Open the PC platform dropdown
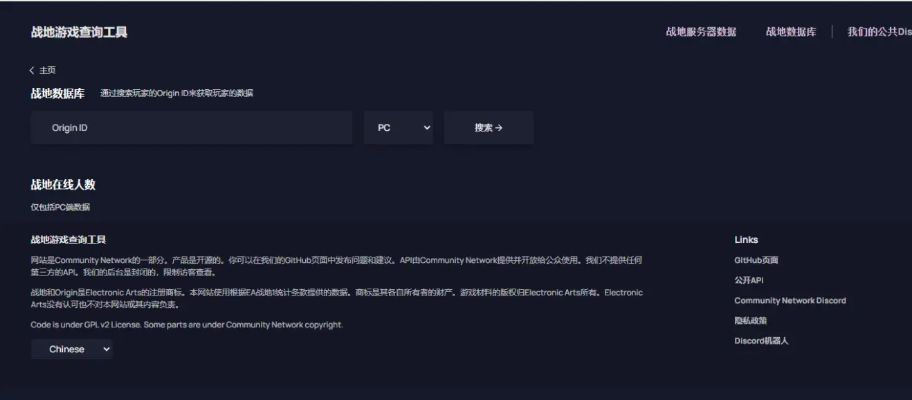This screenshot has height=400, width=912. (x=398, y=128)
